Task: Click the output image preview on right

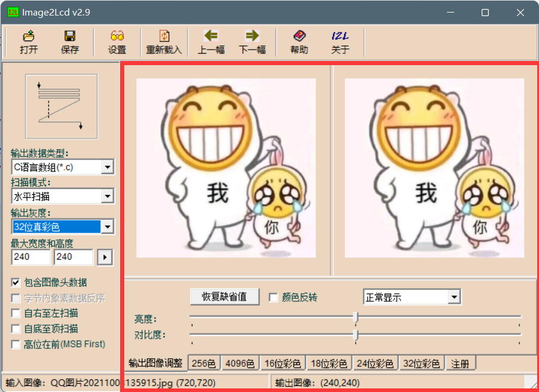Action: coord(434,168)
